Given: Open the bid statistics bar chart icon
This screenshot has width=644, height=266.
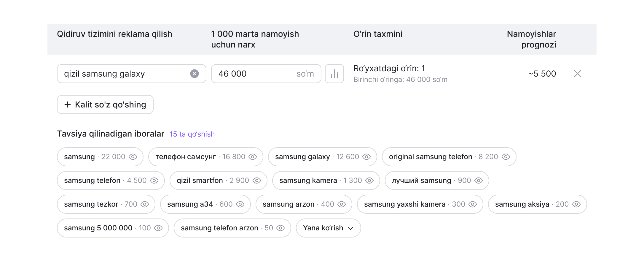Looking at the screenshot, I should click(334, 74).
